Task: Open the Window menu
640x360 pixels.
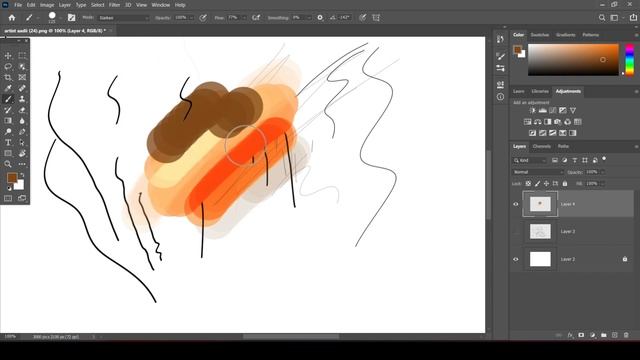Action: coord(160,5)
